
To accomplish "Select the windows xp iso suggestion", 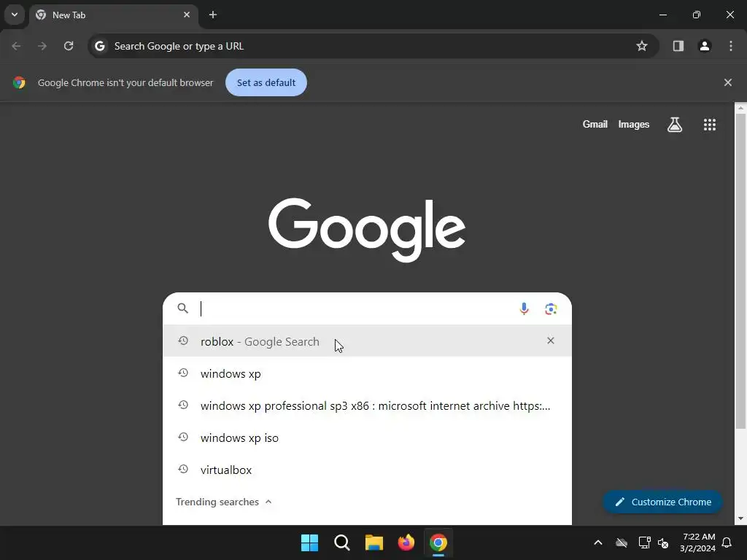I will click(367, 437).
